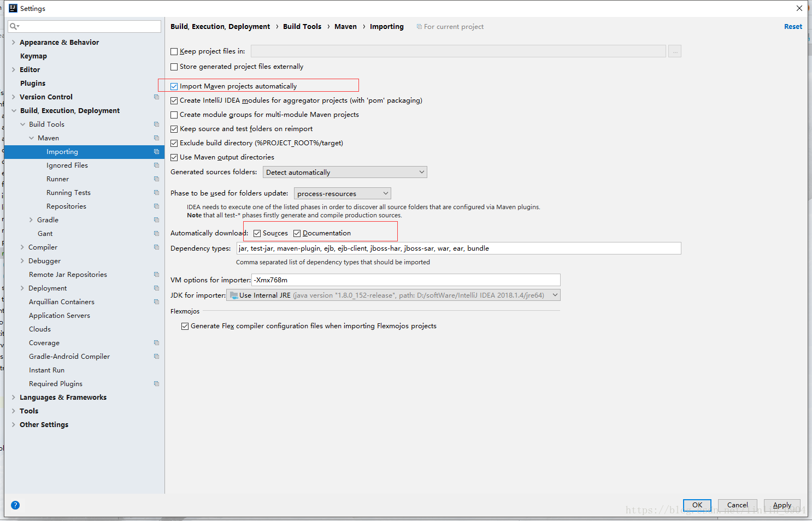Toggle Create IntelliJ IDEA modules for aggregator projects

[x=174, y=100]
